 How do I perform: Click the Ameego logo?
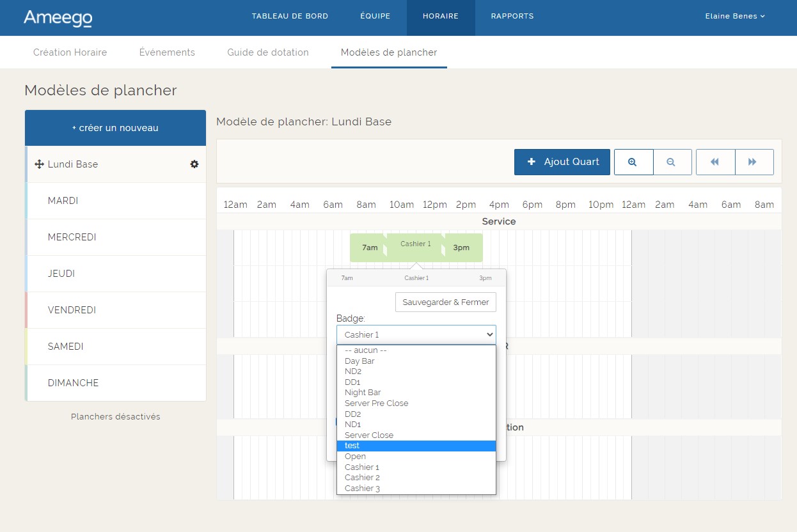(x=58, y=18)
